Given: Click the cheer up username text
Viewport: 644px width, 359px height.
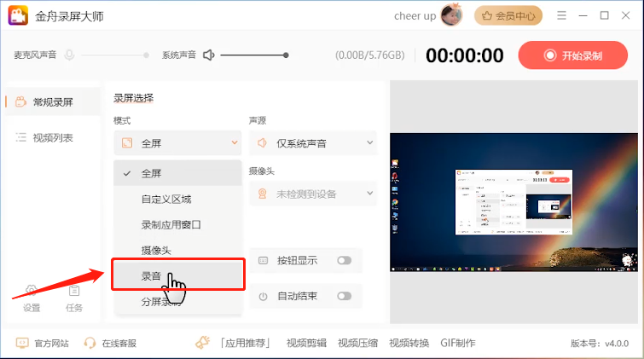Looking at the screenshot, I should point(415,16).
